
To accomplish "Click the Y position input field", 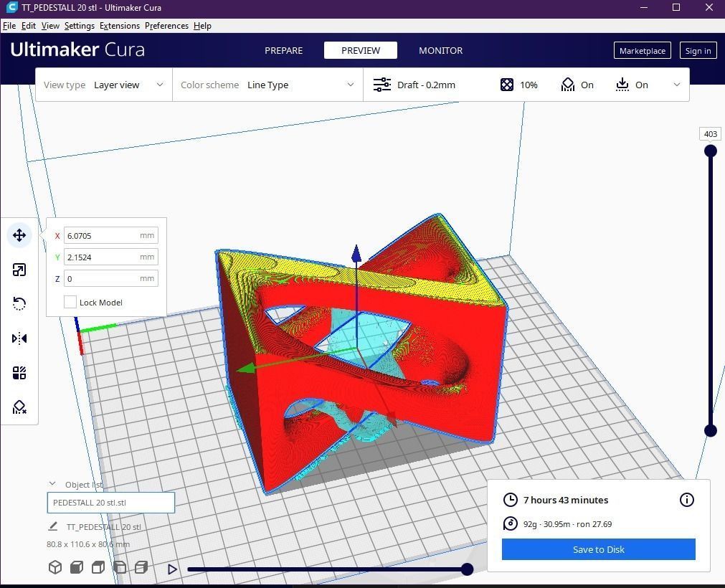I will pyautogui.click(x=111, y=257).
